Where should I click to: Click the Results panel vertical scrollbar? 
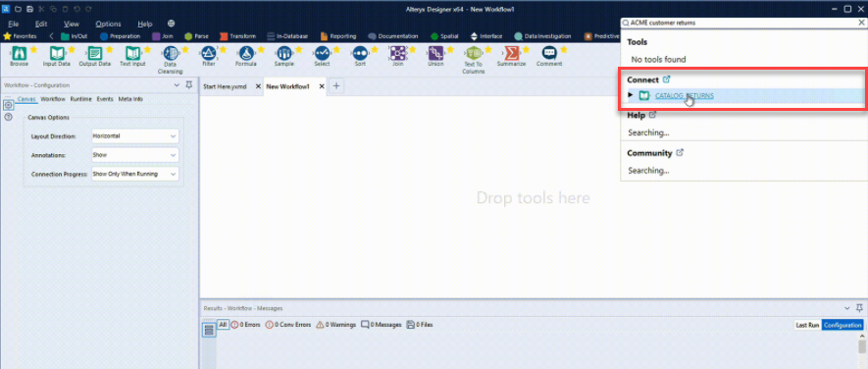click(861, 346)
